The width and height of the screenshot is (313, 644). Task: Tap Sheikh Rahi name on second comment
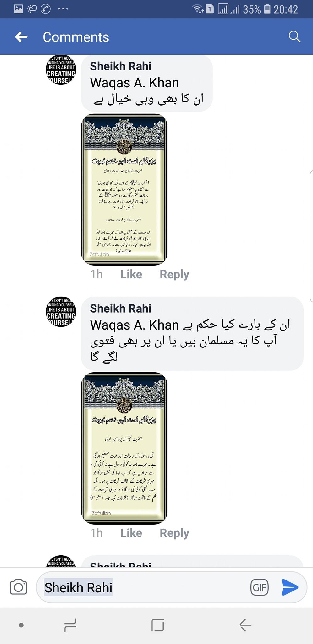tap(121, 308)
